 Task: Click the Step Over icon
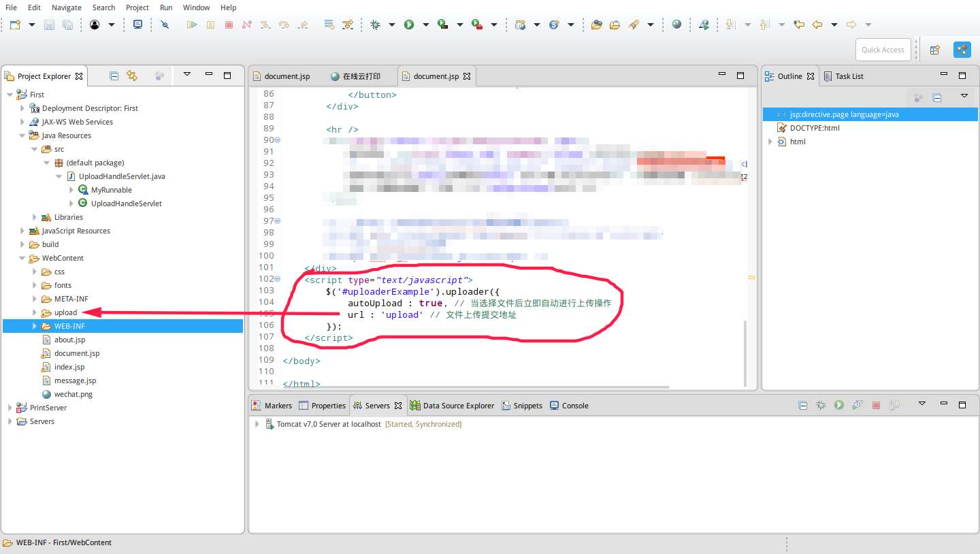[284, 25]
